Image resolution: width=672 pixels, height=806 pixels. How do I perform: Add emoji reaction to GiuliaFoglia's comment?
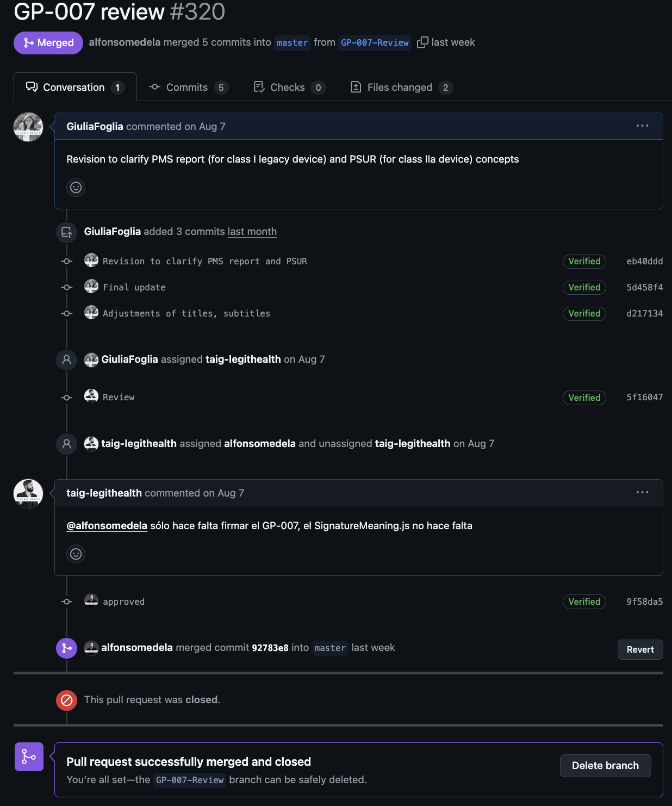[76, 188]
